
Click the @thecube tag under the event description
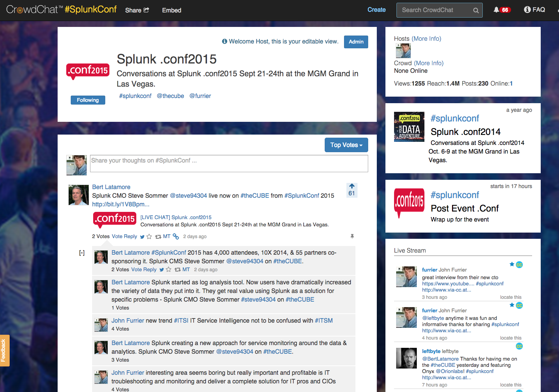tap(170, 96)
